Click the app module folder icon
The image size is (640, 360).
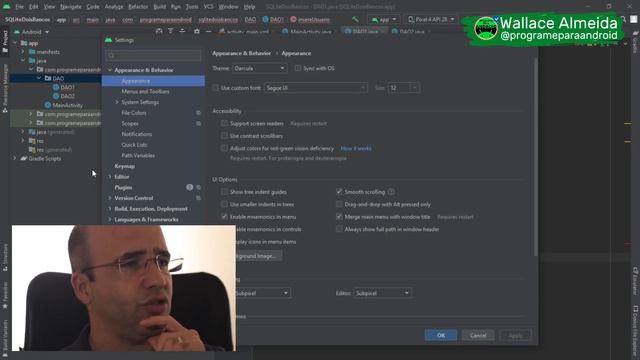pos(24,43)
